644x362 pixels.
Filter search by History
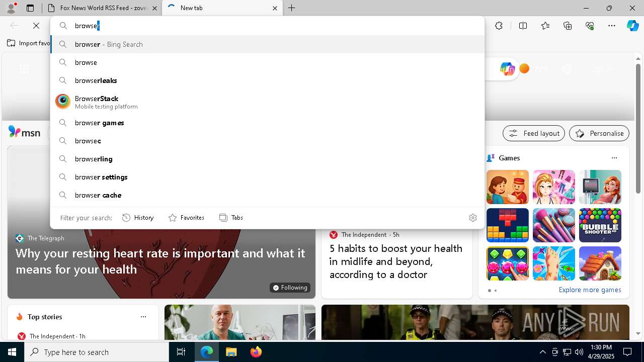(x=138, y=218)
